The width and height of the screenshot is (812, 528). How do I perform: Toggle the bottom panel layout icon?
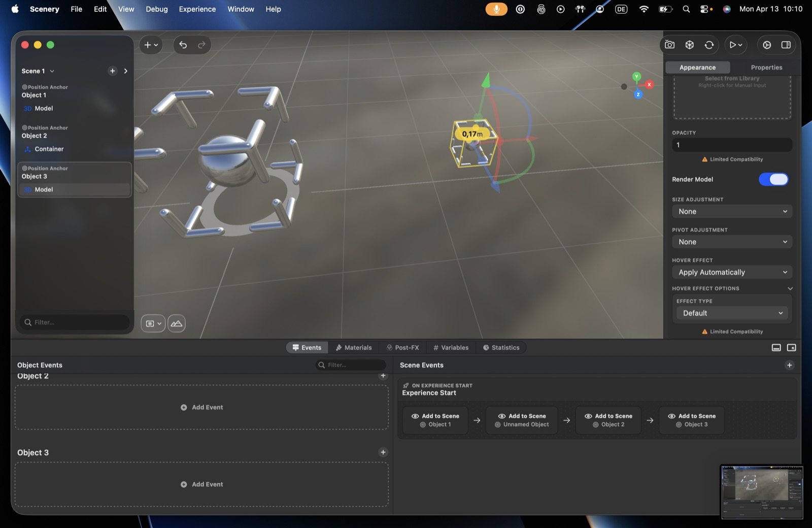click(x=776, y=348)
